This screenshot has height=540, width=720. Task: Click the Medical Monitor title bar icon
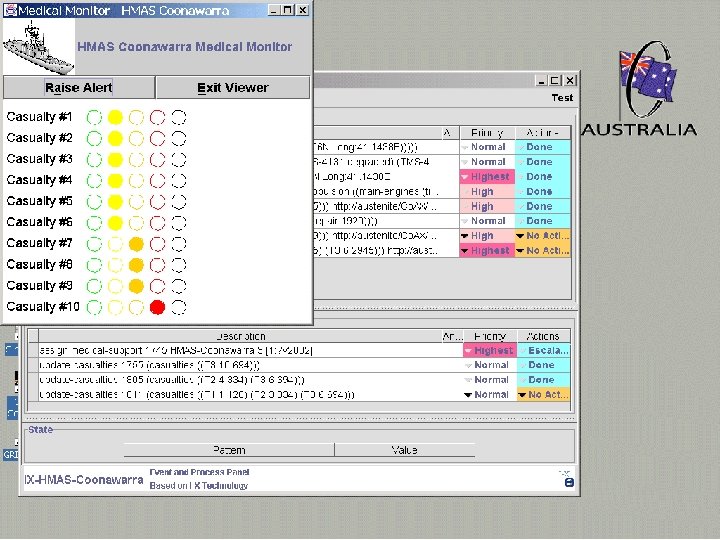(x=10, y=10)
